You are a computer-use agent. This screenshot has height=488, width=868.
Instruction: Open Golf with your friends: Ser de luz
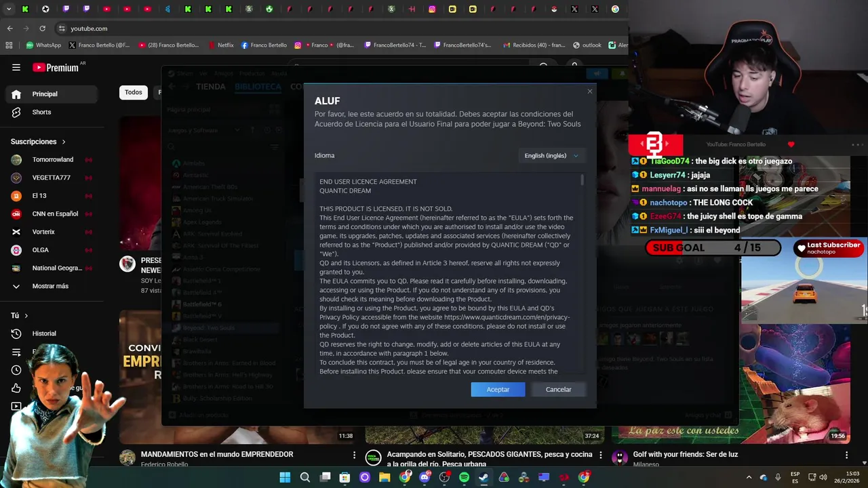pos(686,454)
